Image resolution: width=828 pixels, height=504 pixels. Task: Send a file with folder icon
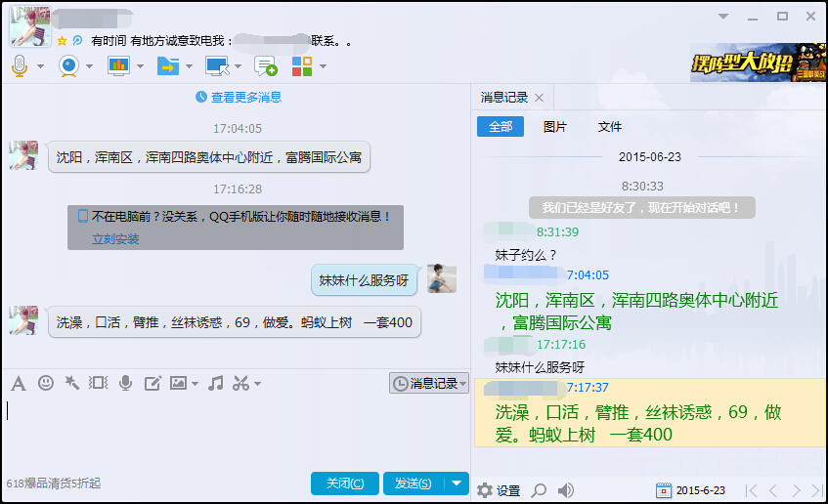tap(168, 66)
